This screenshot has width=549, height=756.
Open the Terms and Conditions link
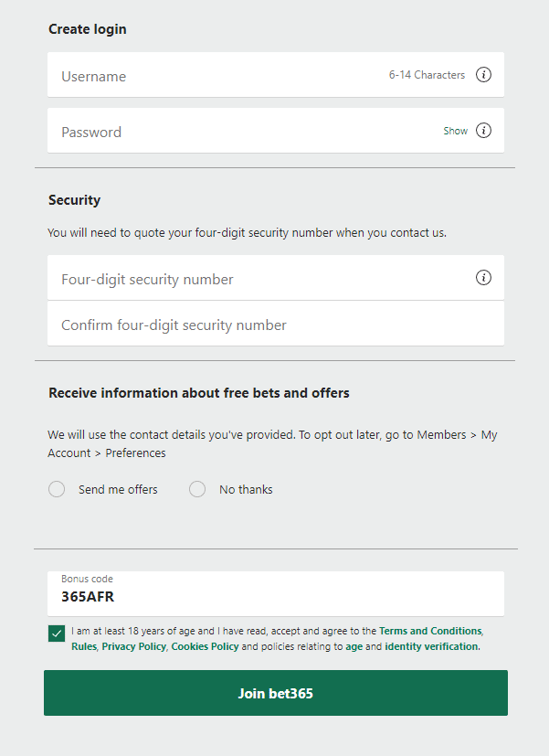[429, 630]
